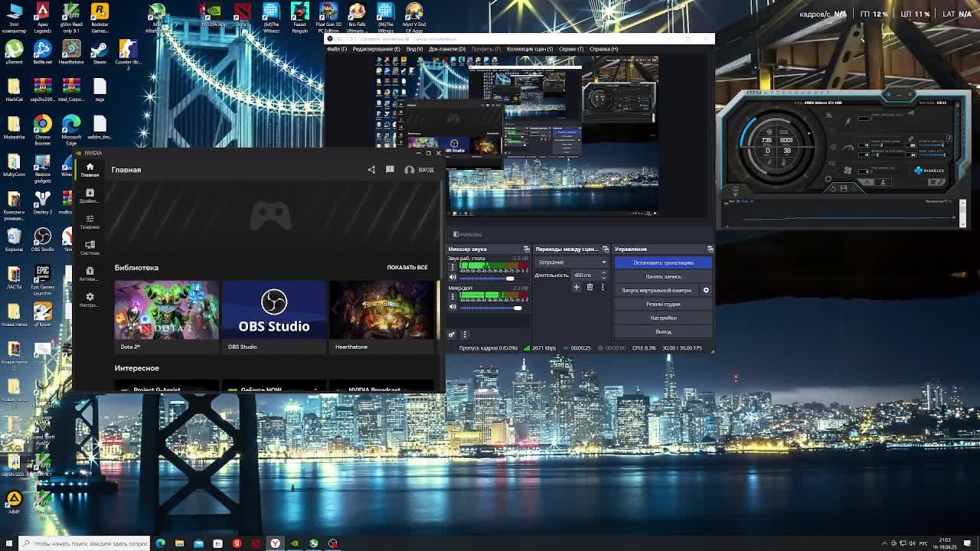
Task: Open virtual camera settings gear icon
Action: [706, 290]
